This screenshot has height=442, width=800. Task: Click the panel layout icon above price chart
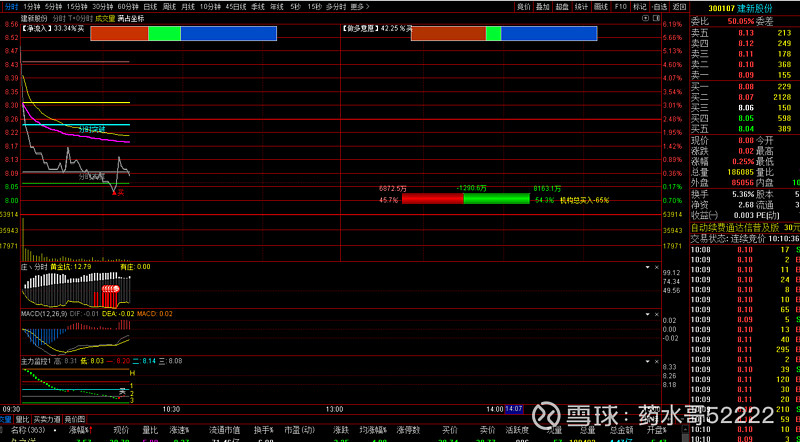[655, 18]
